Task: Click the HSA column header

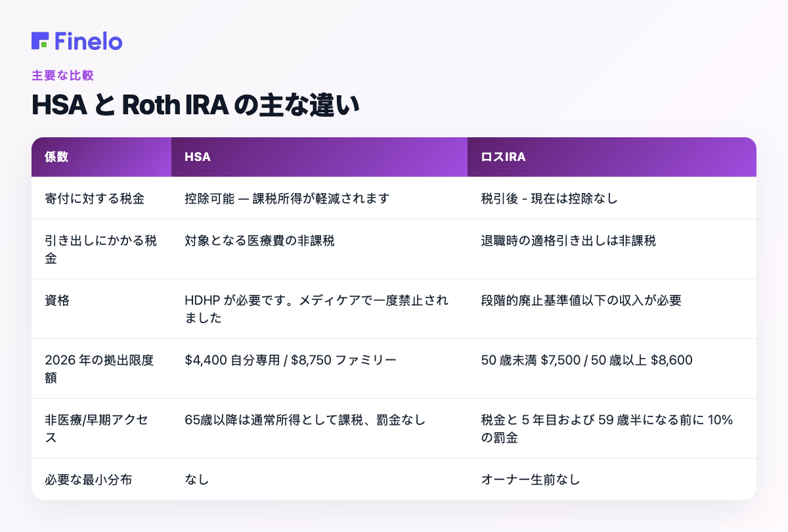Action: point(319,157)
